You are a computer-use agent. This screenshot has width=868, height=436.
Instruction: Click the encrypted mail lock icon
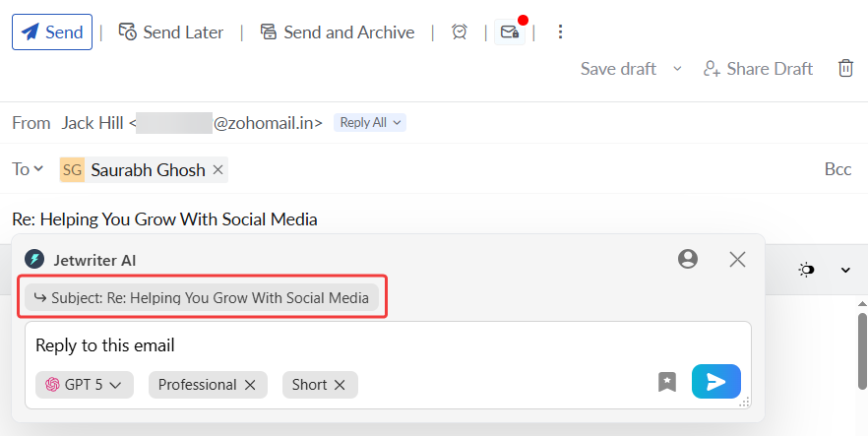click(x=509, y=32)
